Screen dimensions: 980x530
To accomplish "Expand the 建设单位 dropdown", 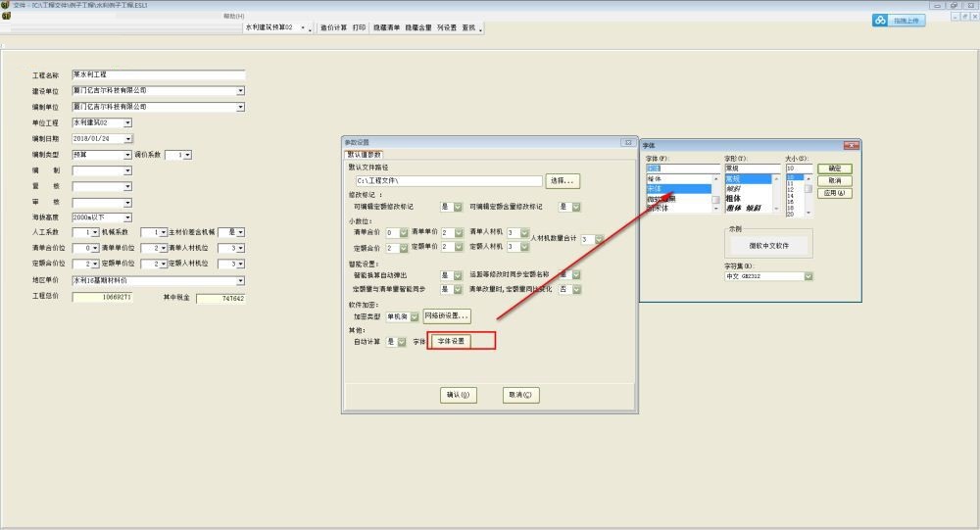I will [240, 91].
